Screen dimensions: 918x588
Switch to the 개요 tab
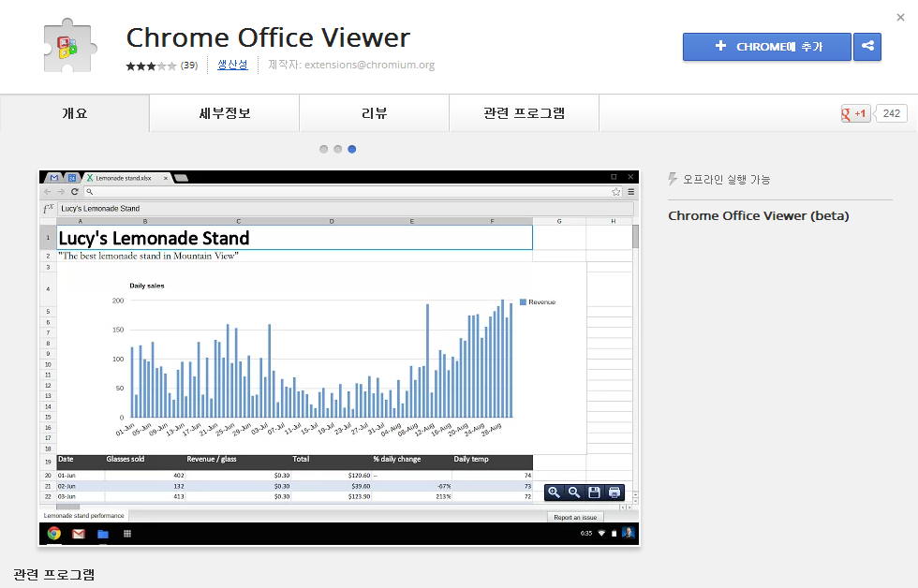tap(75, 113)
